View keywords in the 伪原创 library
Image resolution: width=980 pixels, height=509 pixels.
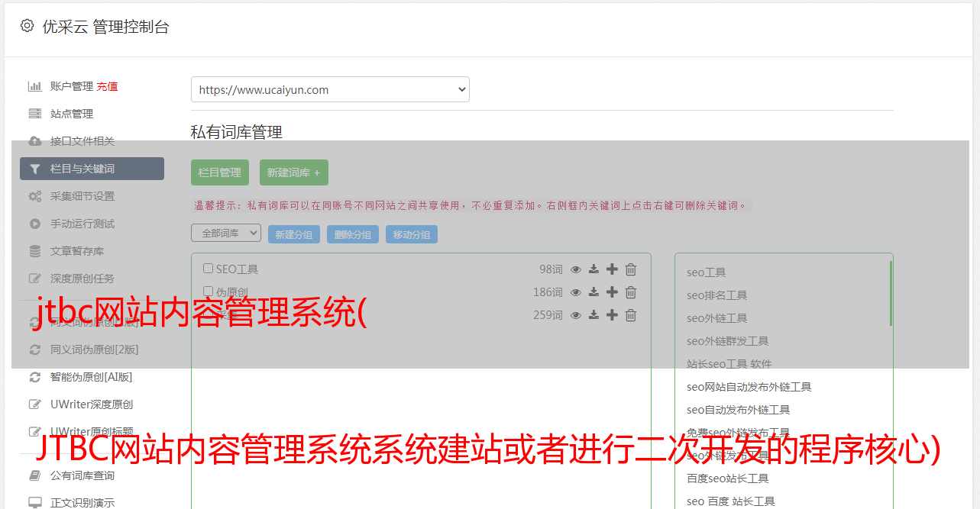click(576, 292)
